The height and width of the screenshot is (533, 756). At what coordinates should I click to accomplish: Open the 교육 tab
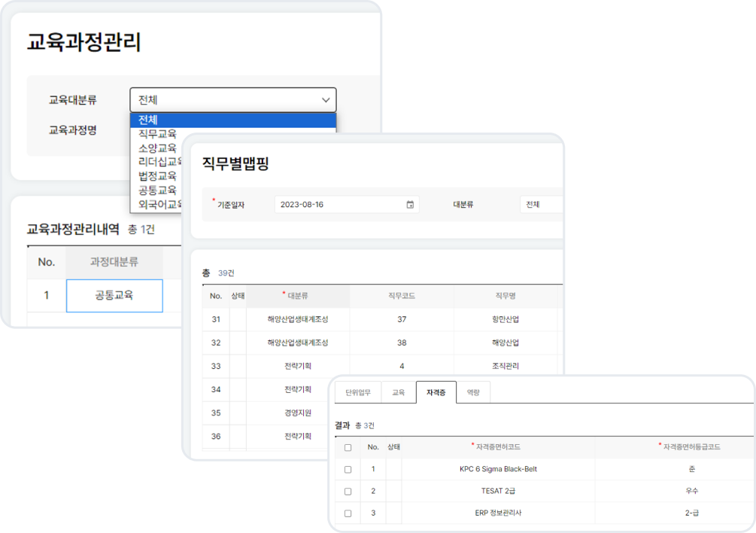397,391
